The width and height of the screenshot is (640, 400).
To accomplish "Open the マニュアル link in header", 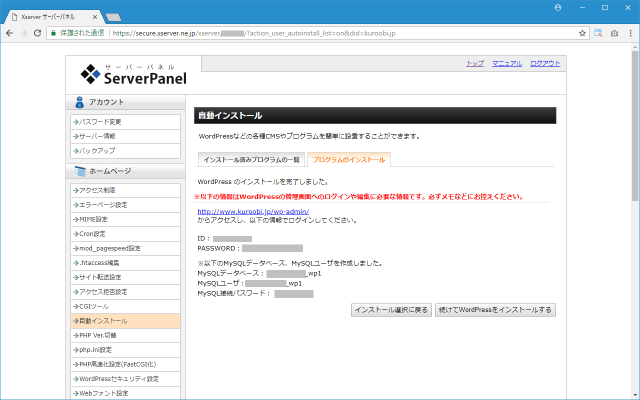I will (507, 63).
